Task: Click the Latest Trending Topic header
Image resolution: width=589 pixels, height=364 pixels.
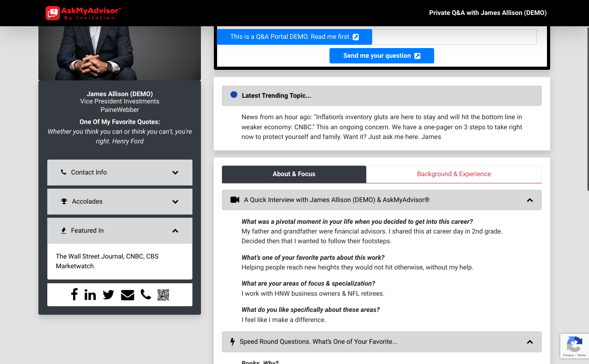Action: (382, 96)
